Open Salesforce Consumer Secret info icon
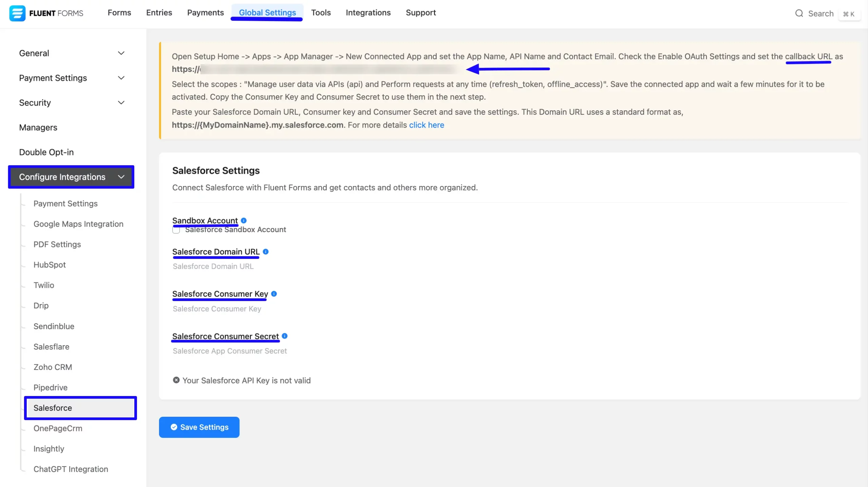 (x=285, y=336)
